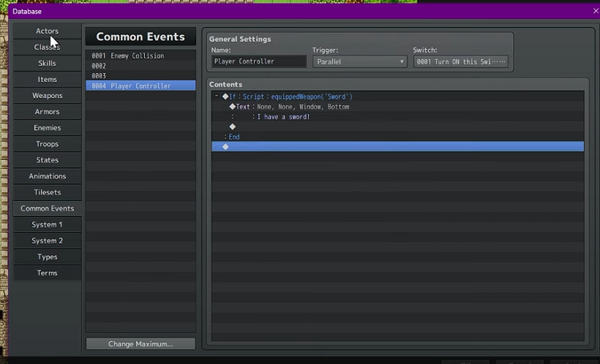This screenshot has height=364, width=600.
Task: Collapse the If Script conditional branch
Action: (x=217, y=96)
